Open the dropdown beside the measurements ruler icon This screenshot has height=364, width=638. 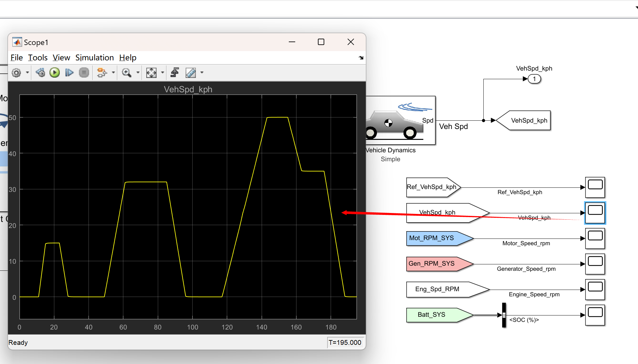point(202,72)
